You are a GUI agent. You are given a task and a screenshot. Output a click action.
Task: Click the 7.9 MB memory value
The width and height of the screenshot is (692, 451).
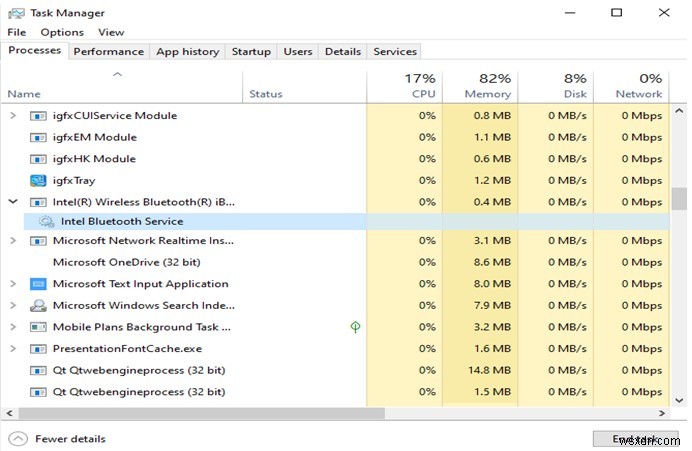[x=492, y=305]
